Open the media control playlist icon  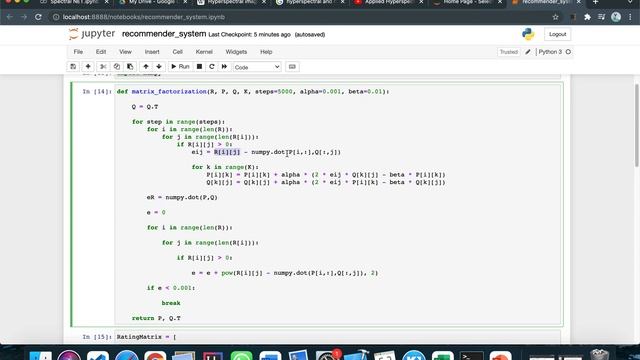point(601,17)
